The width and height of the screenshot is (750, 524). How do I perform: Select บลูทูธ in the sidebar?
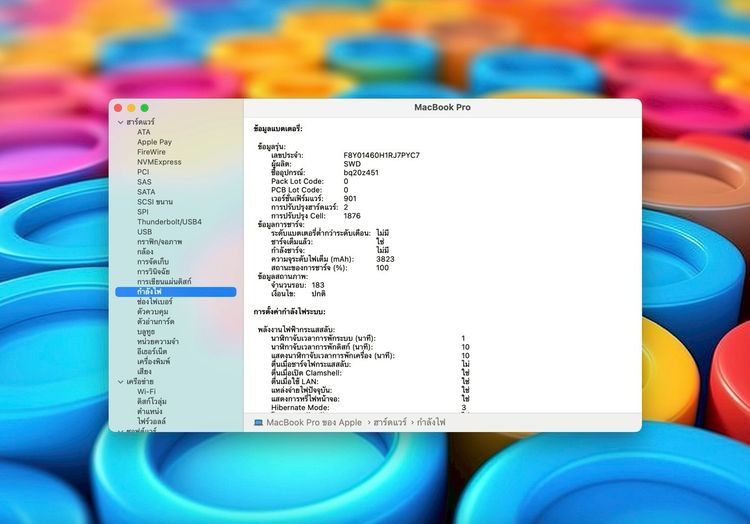pyautogui.click(x=148, y=331)
